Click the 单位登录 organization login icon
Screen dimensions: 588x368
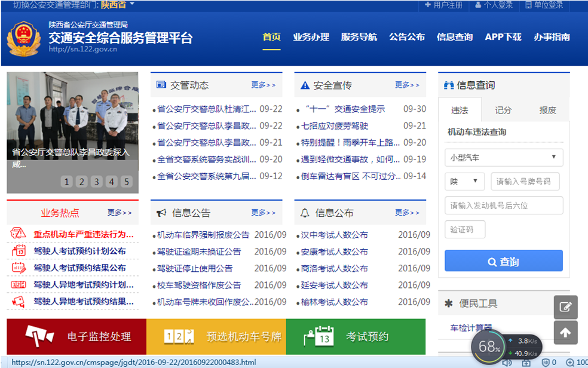click(544, 5)
